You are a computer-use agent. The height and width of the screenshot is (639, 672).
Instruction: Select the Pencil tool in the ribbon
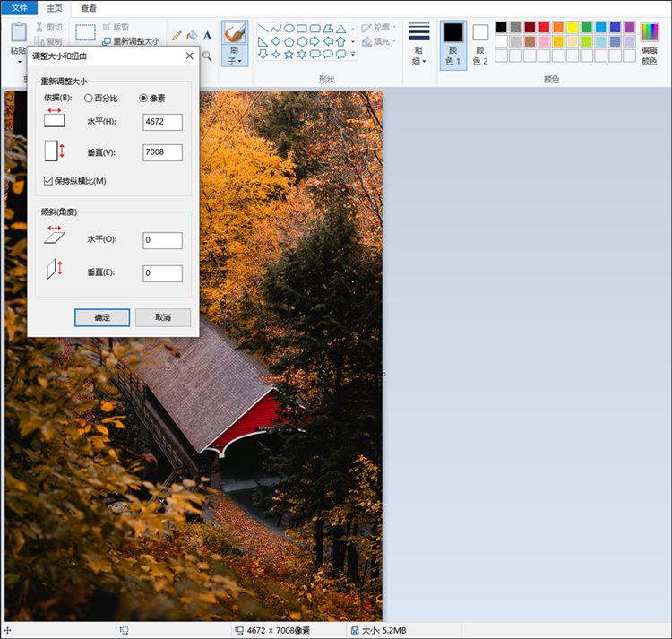pyautogui.click(x=177, y=36)
